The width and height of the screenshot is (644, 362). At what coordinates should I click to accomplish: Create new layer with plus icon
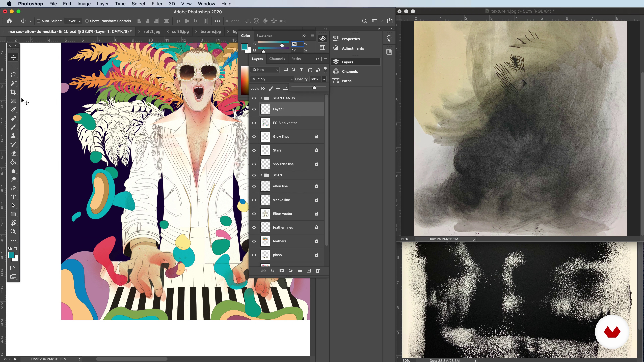pos(309,271)
